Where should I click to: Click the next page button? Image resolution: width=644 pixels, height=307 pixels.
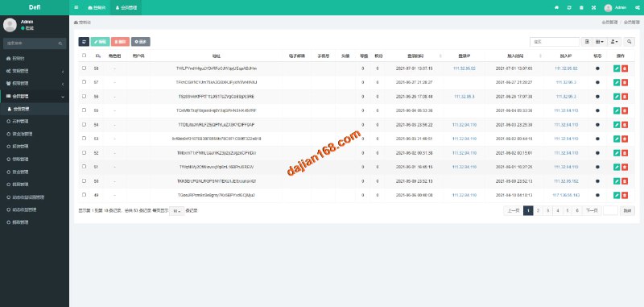point(592,211)
